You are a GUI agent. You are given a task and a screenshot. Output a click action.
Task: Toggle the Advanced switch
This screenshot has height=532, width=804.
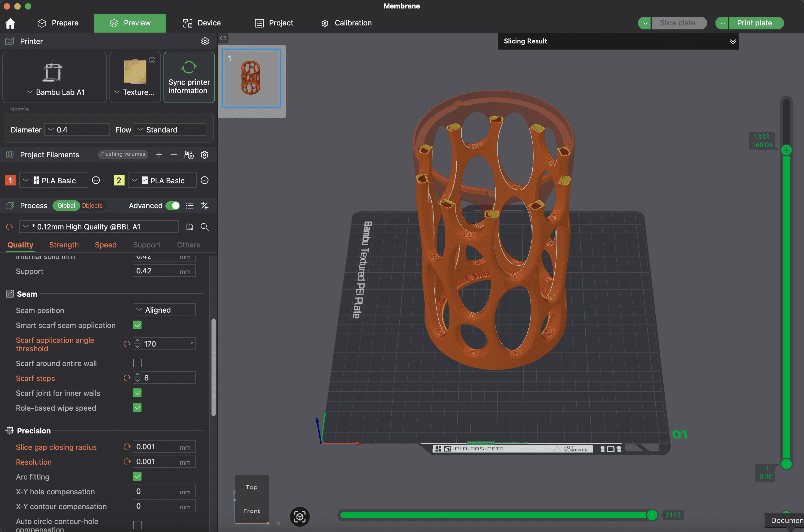pyautogui.click(x=173, y=206)
